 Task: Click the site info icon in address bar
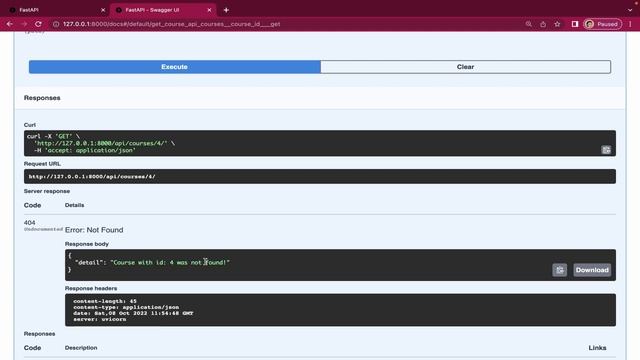pyautogui.click(x=56, y=24)
